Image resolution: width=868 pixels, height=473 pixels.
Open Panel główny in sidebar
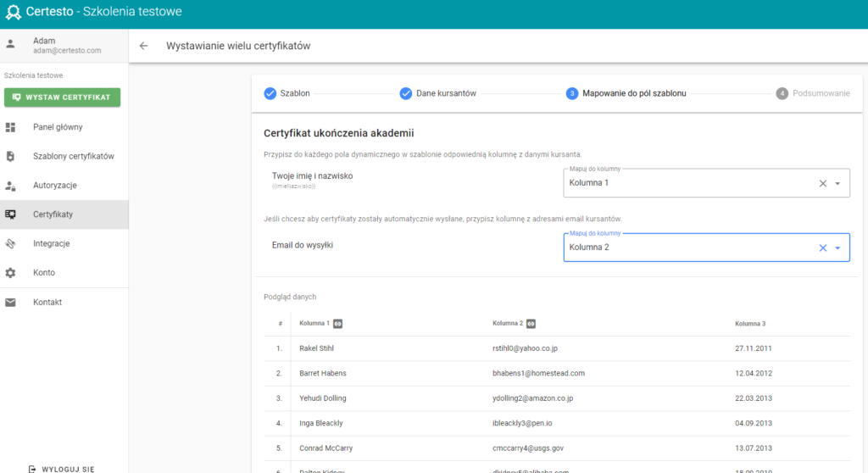pyautogui.click(x=64, y=127)
